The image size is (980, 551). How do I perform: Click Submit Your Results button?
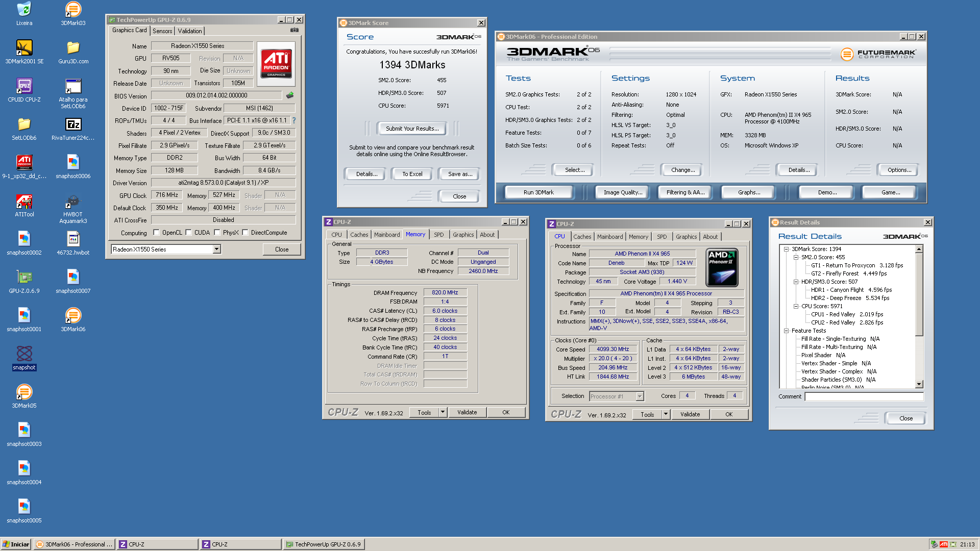tap(412, 129)
